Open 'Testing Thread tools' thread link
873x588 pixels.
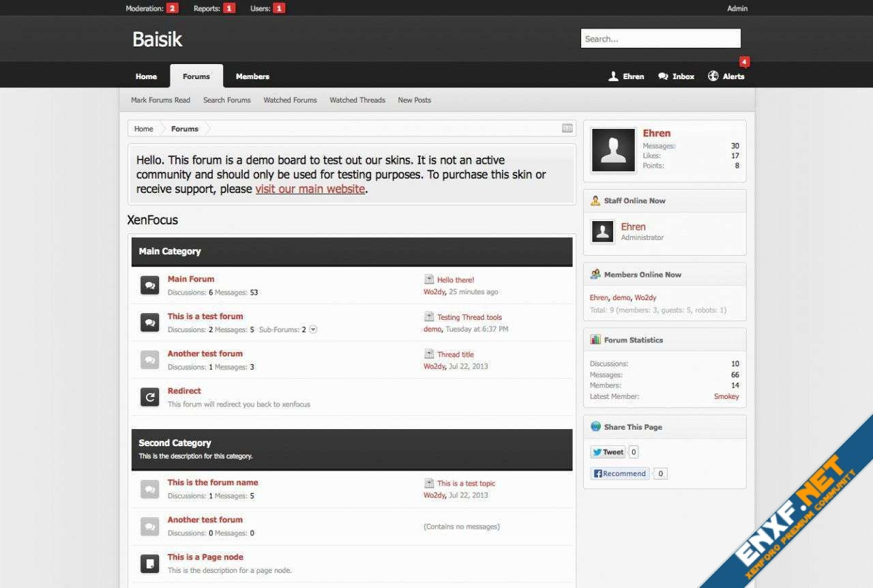tap(469, 317)
